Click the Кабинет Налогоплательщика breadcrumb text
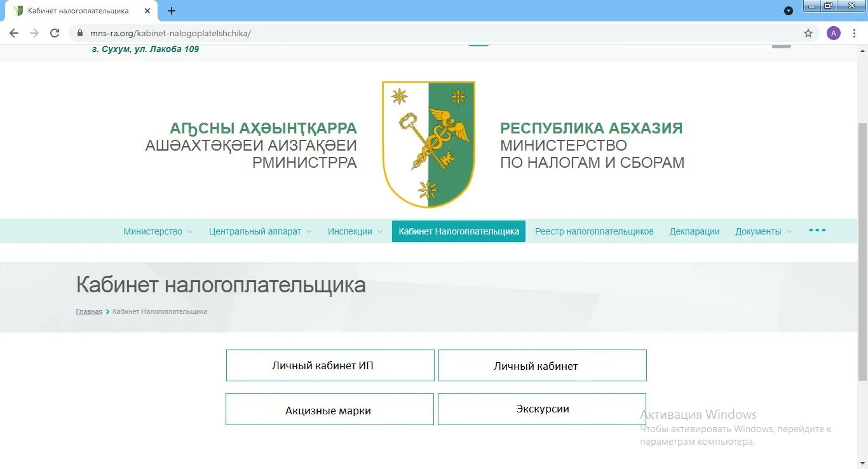 (159, 312)
